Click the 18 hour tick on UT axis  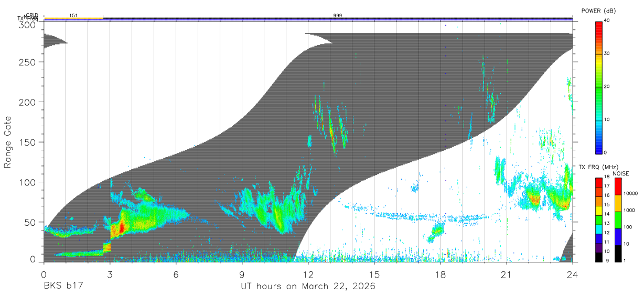[x=440, y=274]
